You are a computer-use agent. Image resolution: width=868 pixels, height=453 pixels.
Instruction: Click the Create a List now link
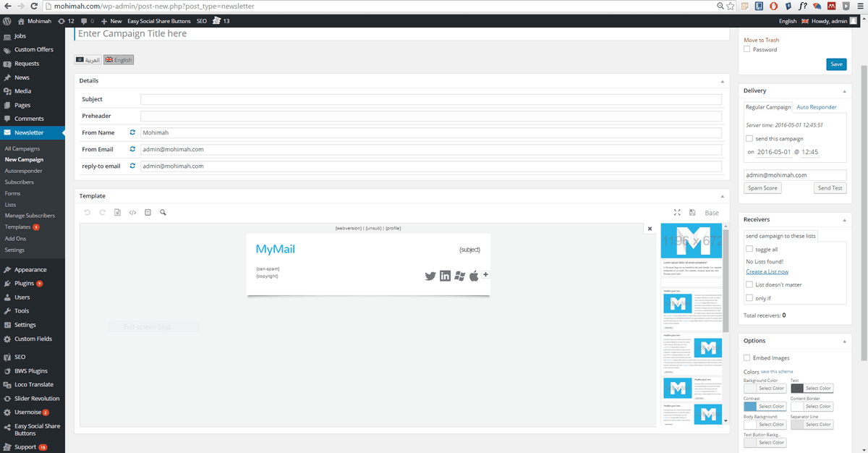[x=767, y=271]
